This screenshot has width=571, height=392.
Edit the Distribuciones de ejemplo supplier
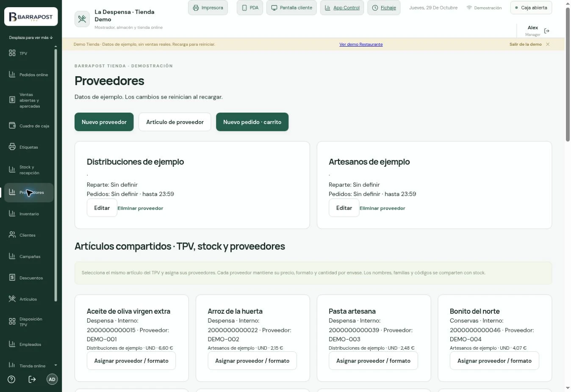coord(102,208)
